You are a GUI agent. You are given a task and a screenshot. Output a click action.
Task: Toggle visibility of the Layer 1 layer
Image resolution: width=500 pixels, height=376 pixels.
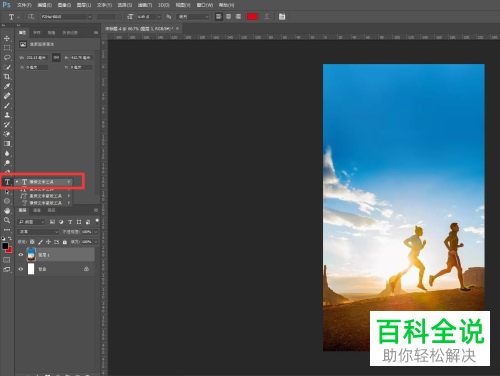click(21, 255)
